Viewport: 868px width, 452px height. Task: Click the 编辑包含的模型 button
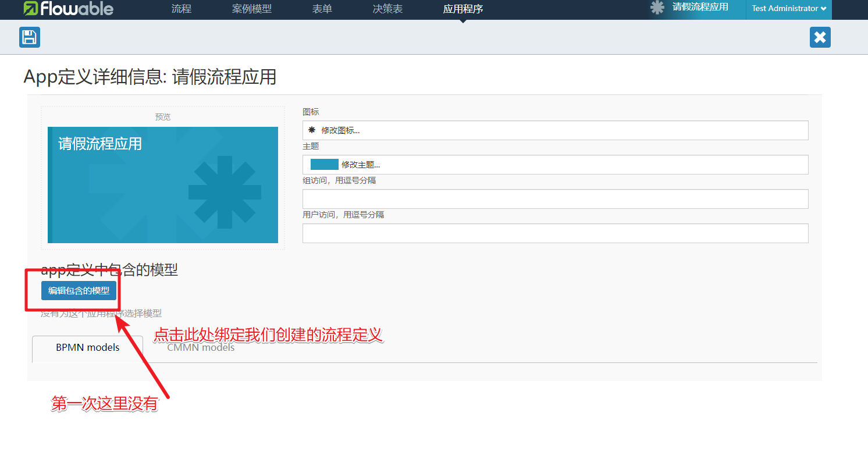pos(79,290)
